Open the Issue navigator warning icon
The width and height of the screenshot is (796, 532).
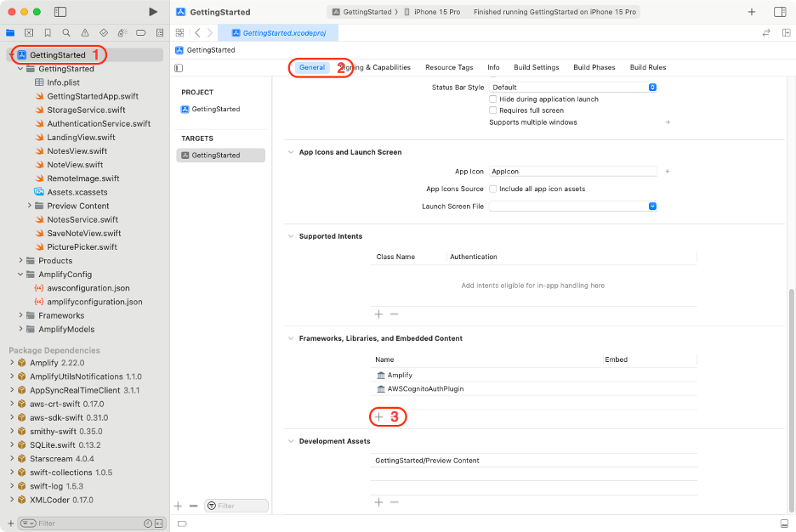pyautogui.click(x=85, y=33)
